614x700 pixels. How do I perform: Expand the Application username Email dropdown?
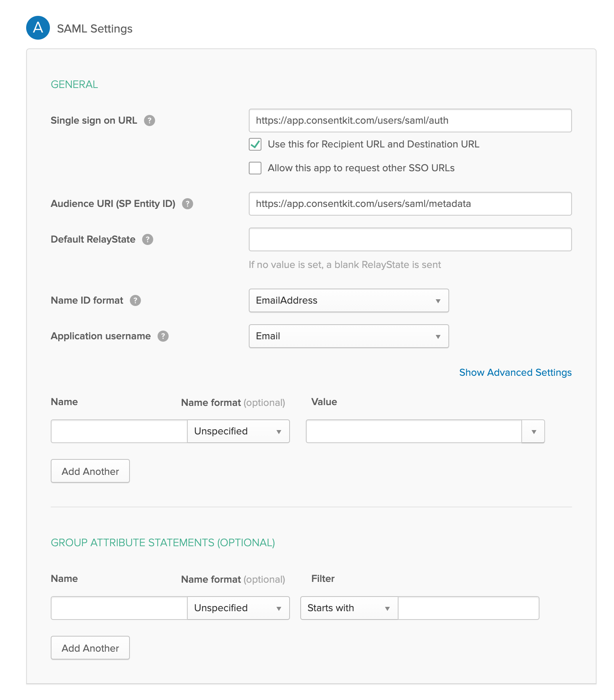pos(349,336)
